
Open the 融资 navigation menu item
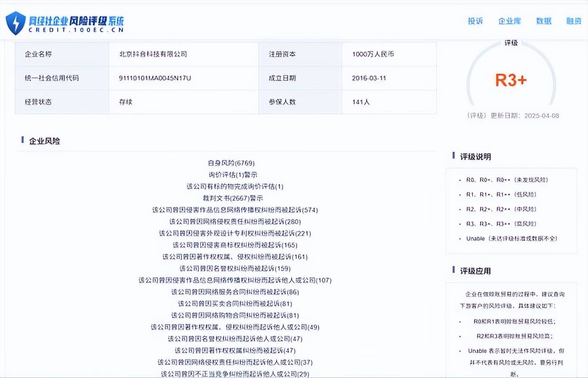[x=574, y=21]
